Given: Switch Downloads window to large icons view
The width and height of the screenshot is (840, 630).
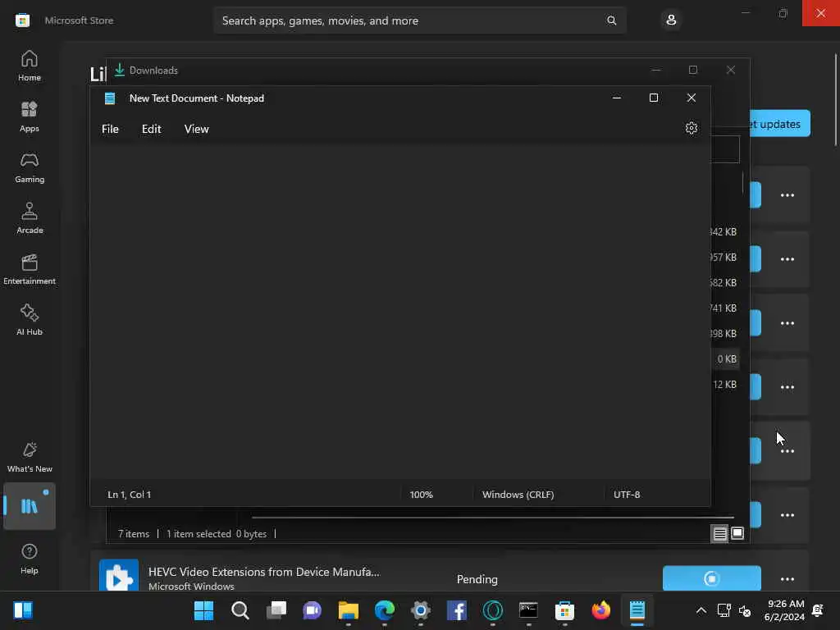Looking at the screenshot, I should pyautogui.click(x=737, y=533).
